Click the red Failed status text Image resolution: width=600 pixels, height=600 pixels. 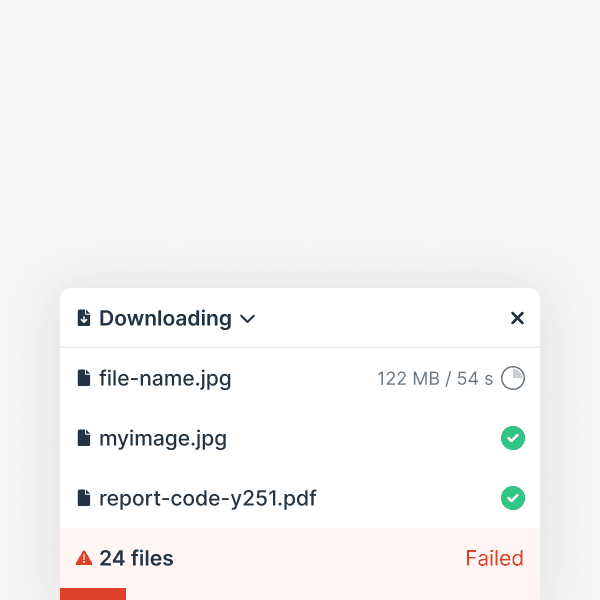click(494, 558)
